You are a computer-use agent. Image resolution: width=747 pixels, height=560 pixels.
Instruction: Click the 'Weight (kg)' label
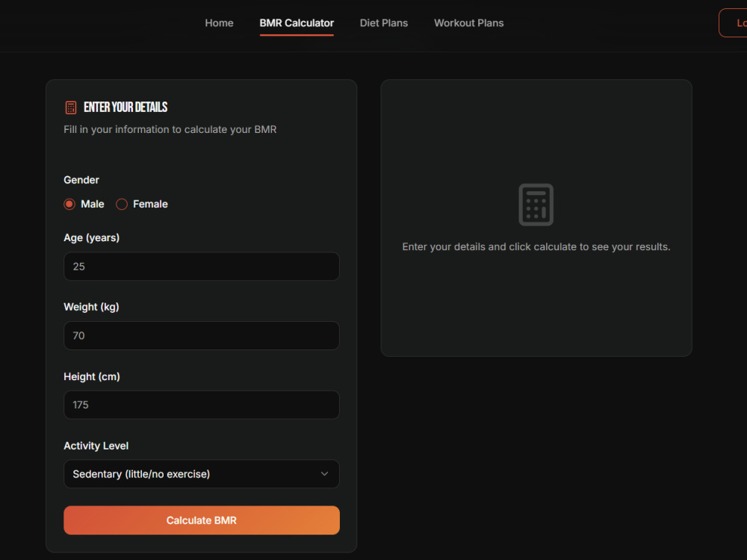91,307
